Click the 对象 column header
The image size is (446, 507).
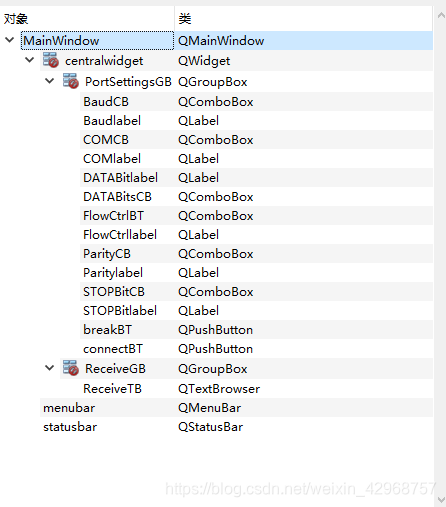click(88, 19)
